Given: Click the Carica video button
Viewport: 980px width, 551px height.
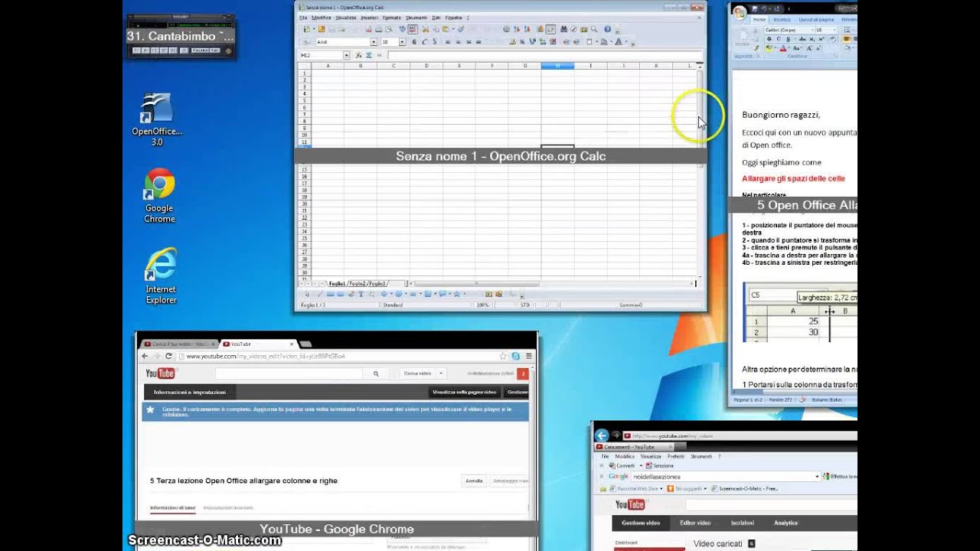Looking at the screenshot, I should pos(417,373).
